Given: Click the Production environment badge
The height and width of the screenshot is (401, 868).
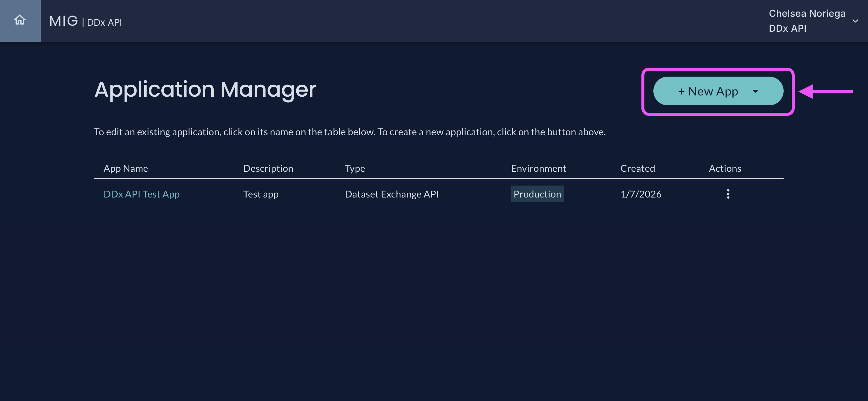Looking at the screenshot, I should 537,194.
